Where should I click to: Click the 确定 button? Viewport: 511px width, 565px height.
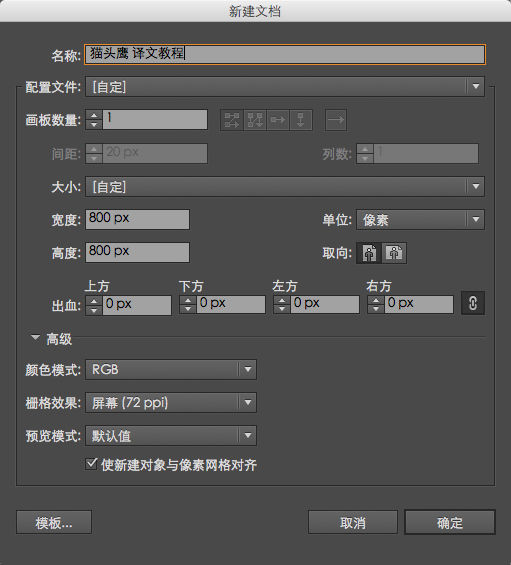tap(450, 522)
